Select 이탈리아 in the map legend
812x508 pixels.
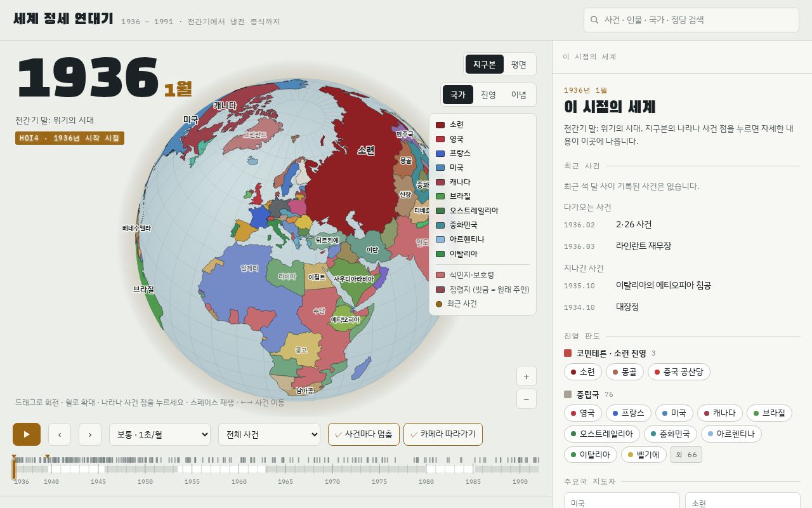457,253
